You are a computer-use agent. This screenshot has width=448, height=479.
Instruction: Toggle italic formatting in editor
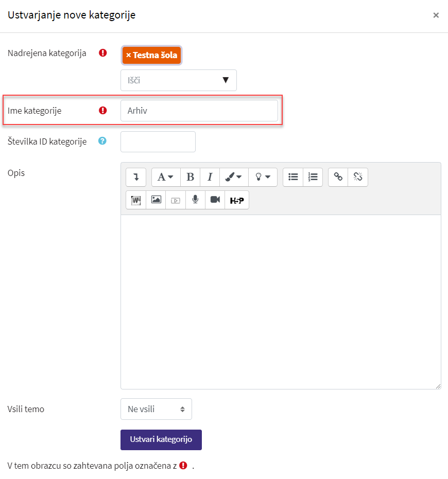(x=210, y=177)
